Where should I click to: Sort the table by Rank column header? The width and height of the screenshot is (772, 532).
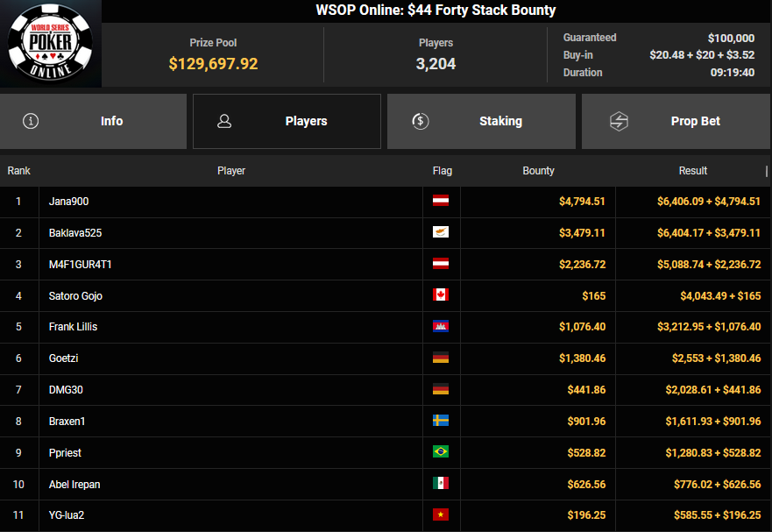[18, 171]
